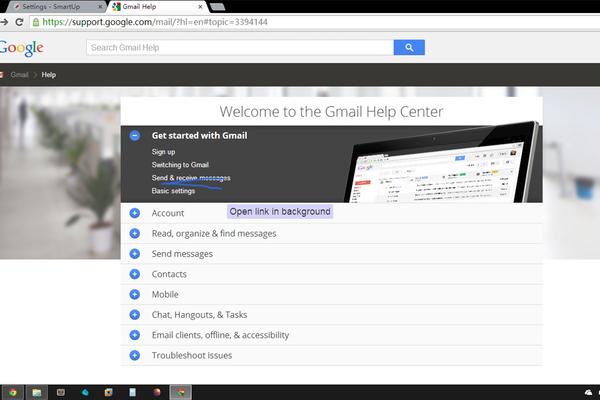The image size is (600, 400).
Task: Focus the Search Gmail Help field
Action: click(x=240, y=47)
